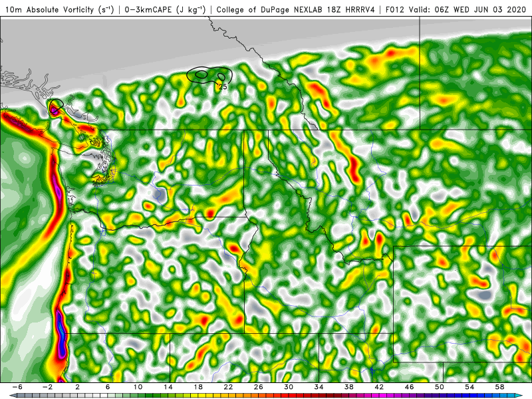Click the '22' color scale label
Image resolution: width=532 pixels, height=399 pixels.
click(228, 387)
